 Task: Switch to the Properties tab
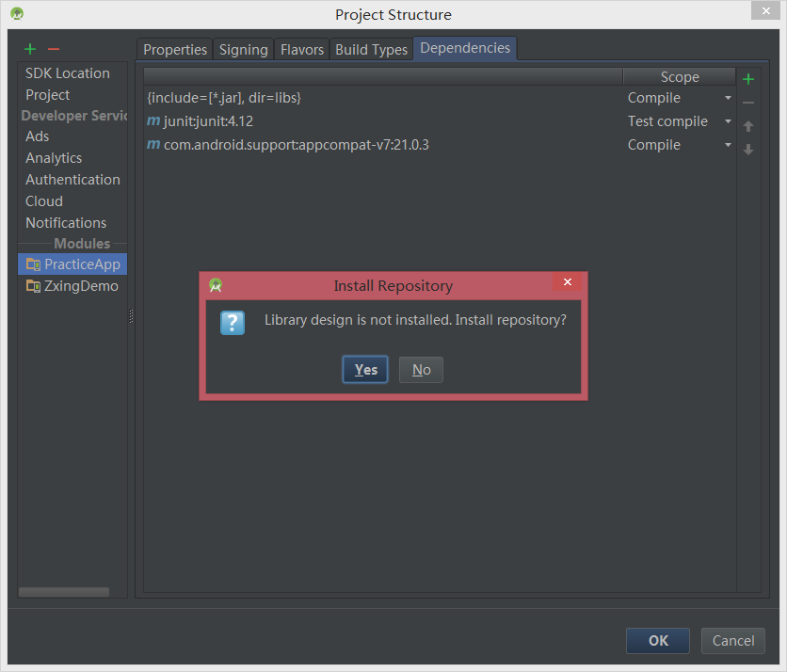point(175,50)
